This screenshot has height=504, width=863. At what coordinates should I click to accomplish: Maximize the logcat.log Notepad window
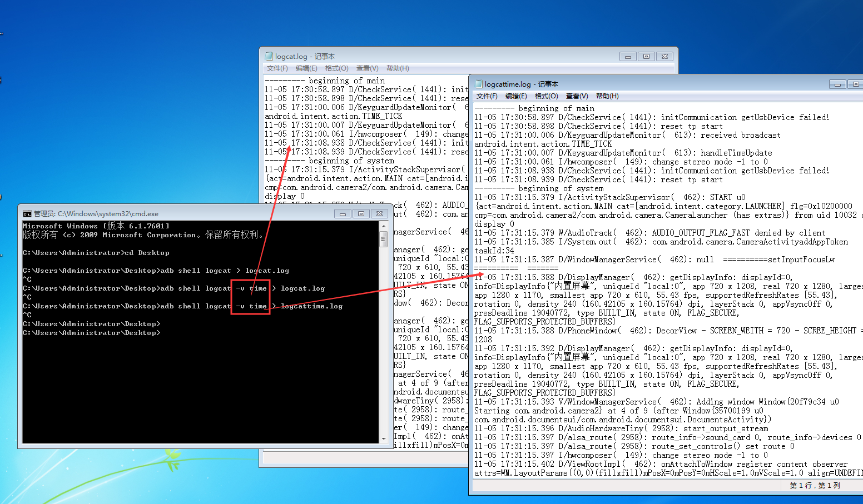pyautogui.click(x=646, y=56)
